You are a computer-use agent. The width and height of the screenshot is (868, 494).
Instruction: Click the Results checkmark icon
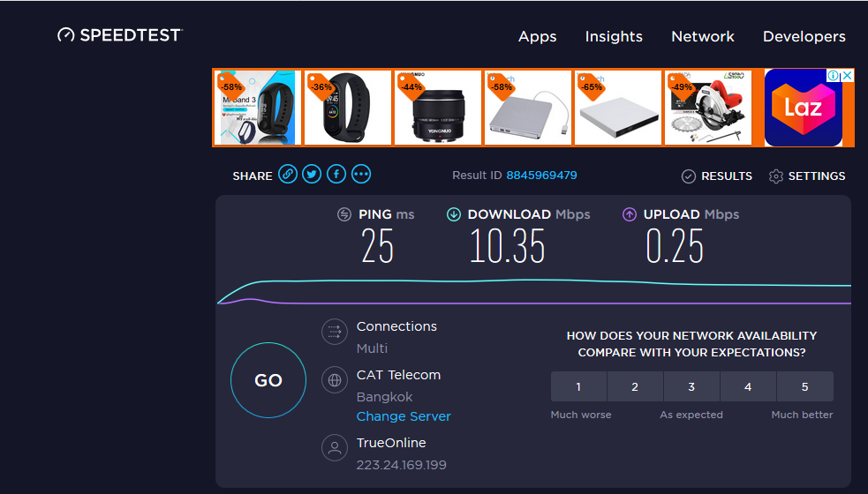click(689, 176)
